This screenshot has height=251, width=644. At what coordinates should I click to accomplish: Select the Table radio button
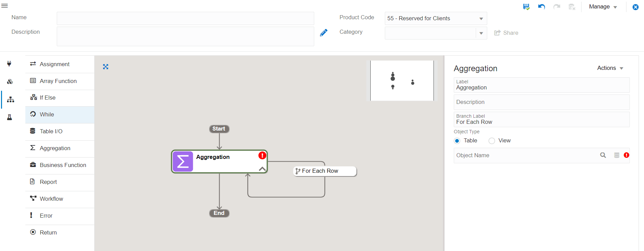click(457, 141)
